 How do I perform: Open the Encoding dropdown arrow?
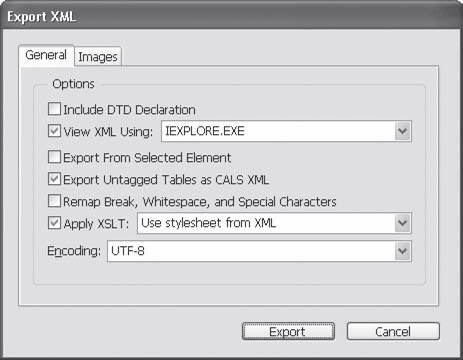point(403,251)
